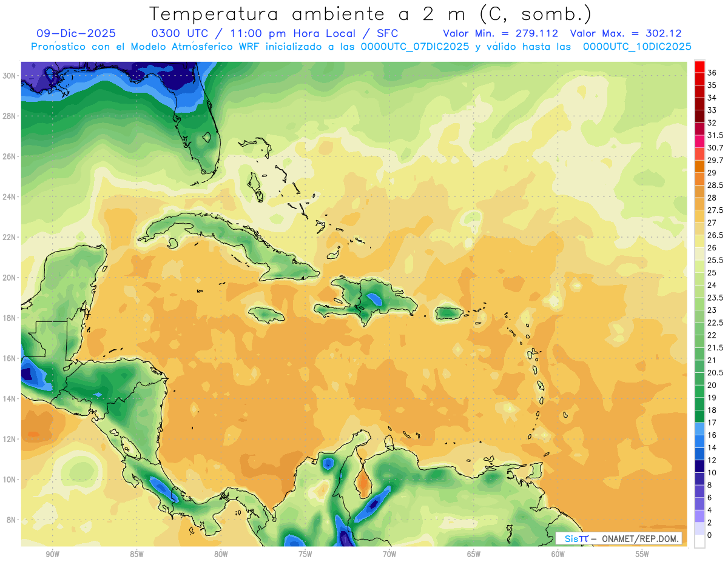Click the legend value '29.7'

[x=715, y=160]
